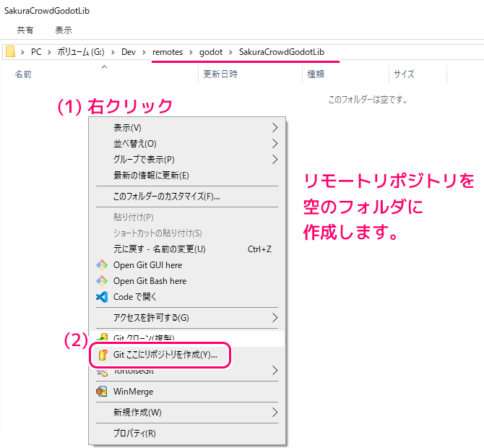Viewport: 484px width, 448px height.
Task: Open the 共有 ribbon tab
Action: [25, 30]
